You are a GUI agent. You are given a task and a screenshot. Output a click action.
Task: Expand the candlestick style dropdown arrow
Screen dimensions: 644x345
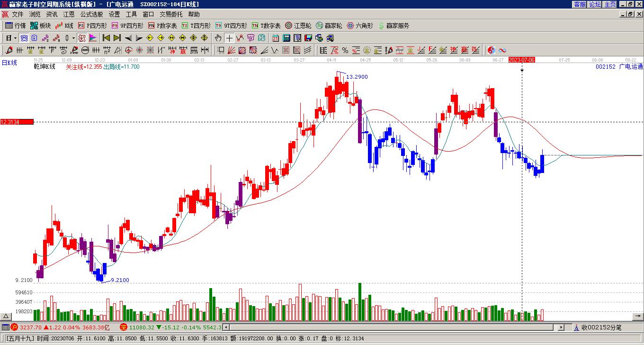coord(73,38)
